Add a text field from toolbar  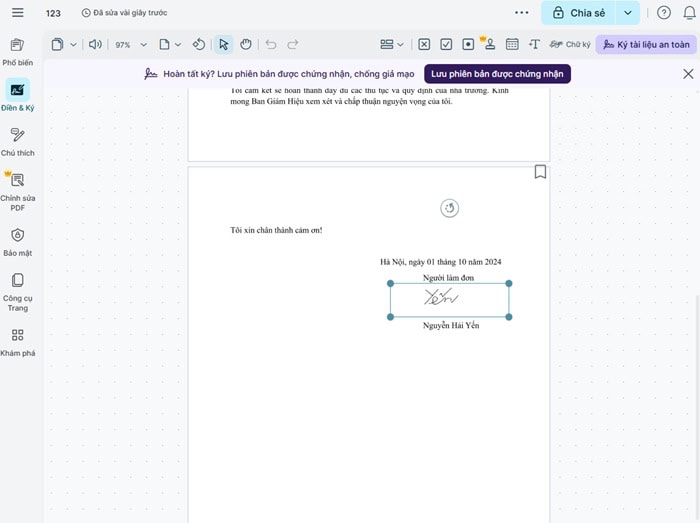click(x=534, y=45)
